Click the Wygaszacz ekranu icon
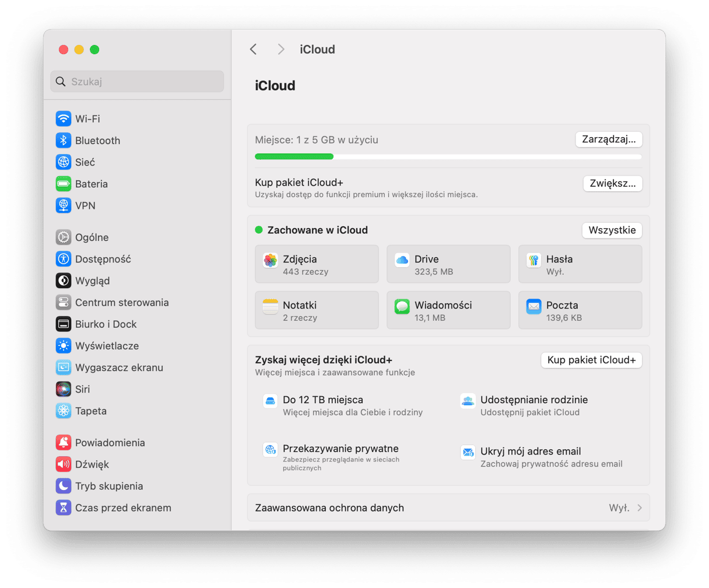 coord(64,367)
